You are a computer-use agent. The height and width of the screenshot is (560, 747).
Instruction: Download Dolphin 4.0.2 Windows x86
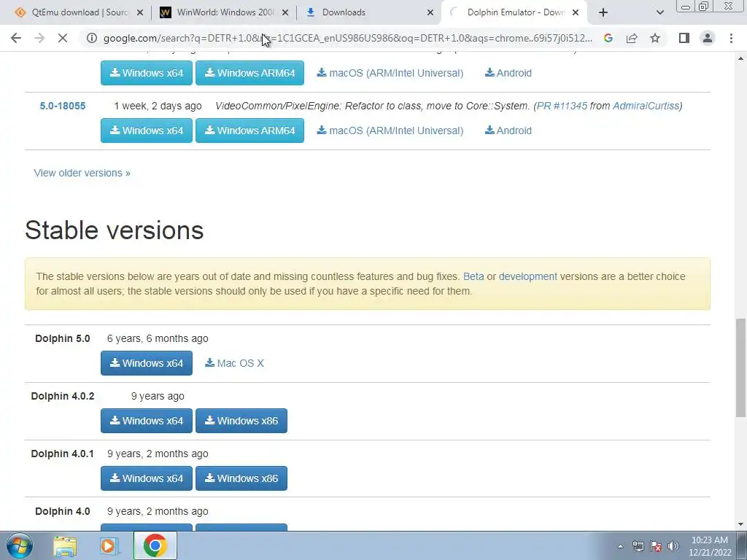(241, 421)
